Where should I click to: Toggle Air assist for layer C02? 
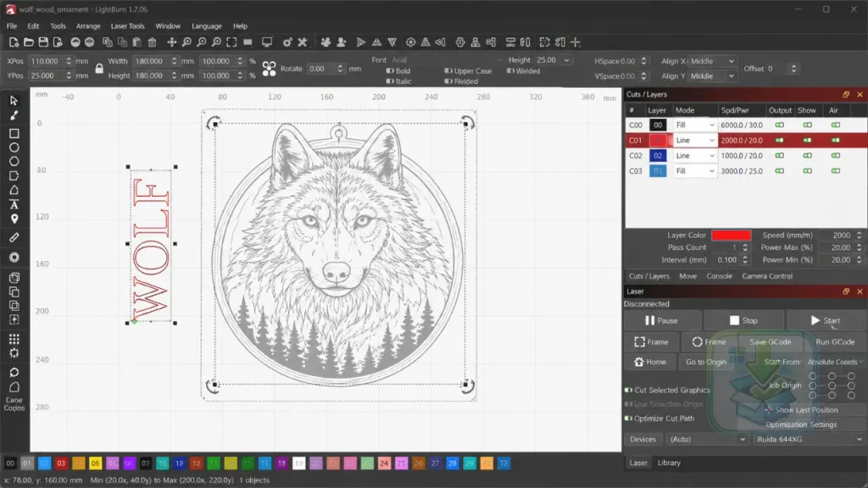pyautogui.click(x=835, y=156)
